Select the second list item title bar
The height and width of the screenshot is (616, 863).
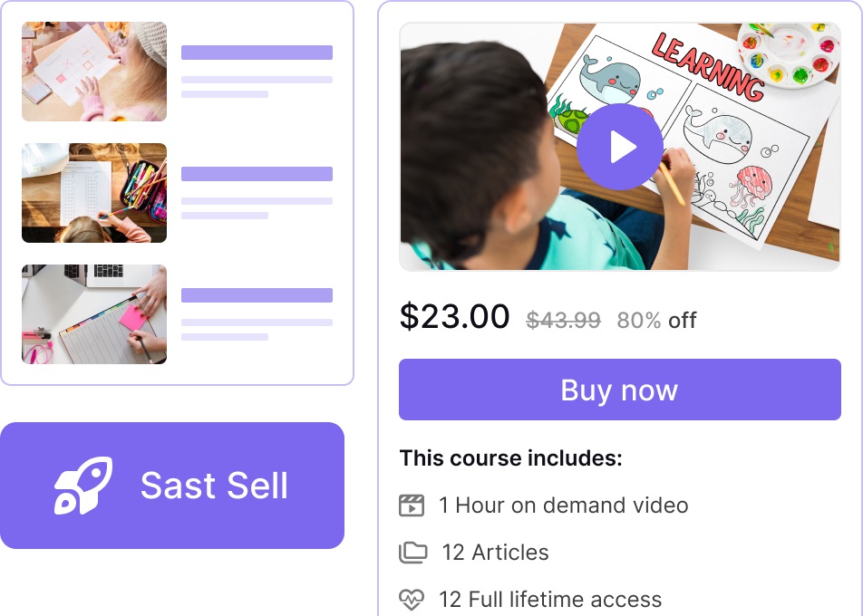tap(257, 174)
